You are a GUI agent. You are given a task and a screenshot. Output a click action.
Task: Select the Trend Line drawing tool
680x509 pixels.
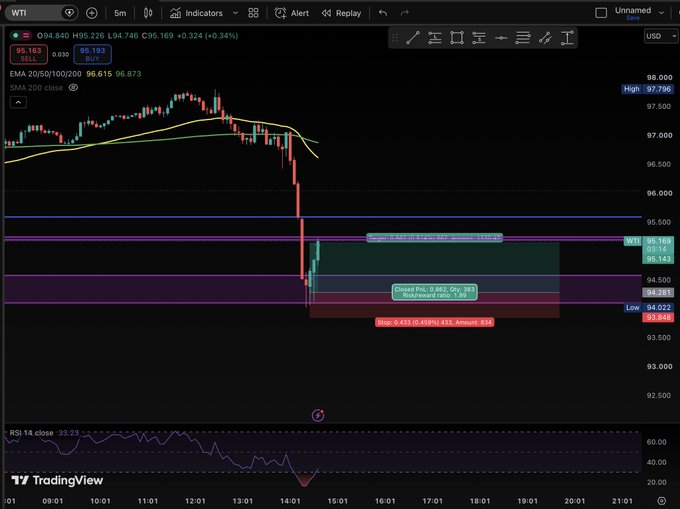click(412, 38)
